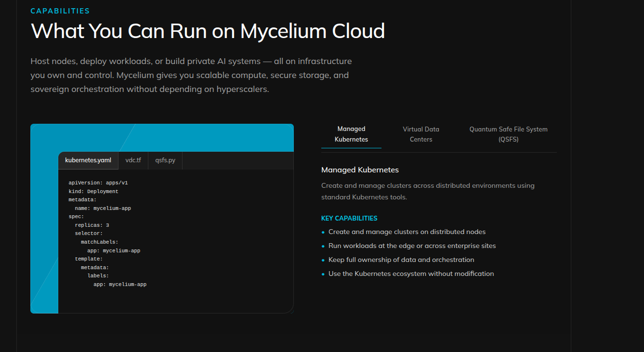The width and height of the screenshot is (644, 352).
Task: Click the 'Use the Kubernetes ecosystem' bullet
Action: tap(411, 274)
